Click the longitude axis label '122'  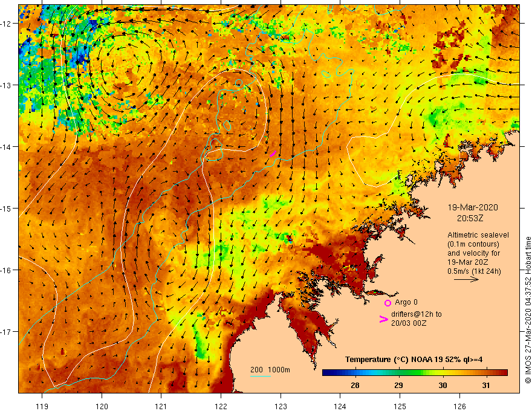point(221,406)
